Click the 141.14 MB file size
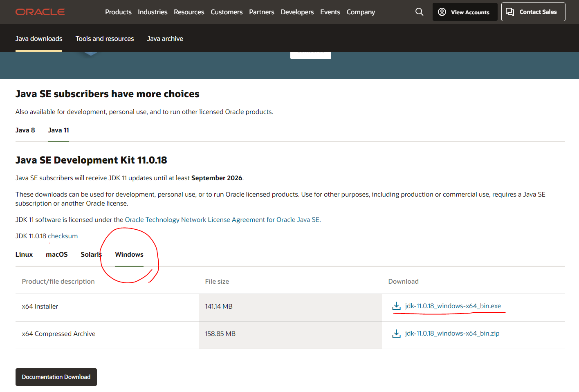 219,306
